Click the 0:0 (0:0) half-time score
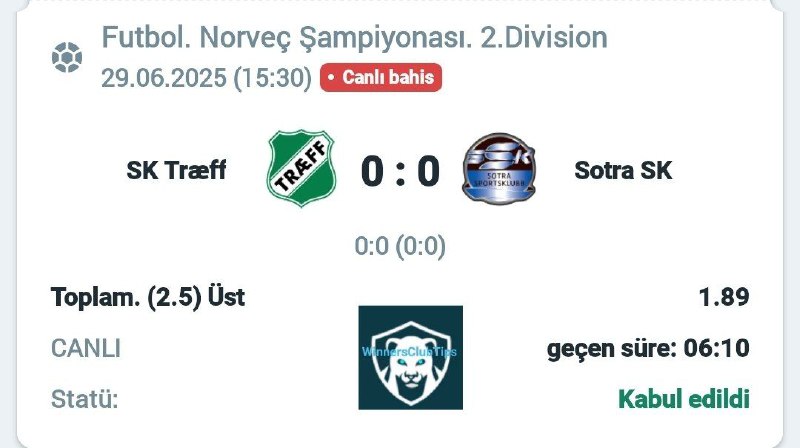This screenshot has height=448, width=800. [x=400, y=246]
